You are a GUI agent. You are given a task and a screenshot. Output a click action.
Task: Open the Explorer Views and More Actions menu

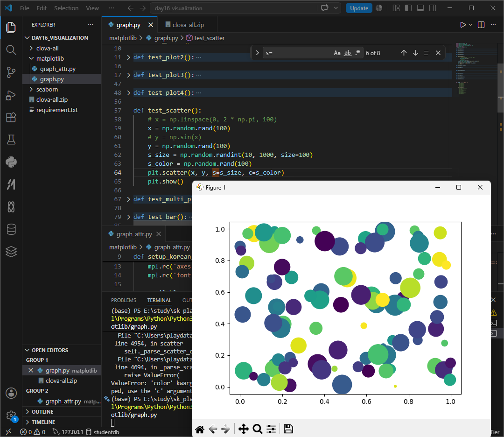(91, 25)
